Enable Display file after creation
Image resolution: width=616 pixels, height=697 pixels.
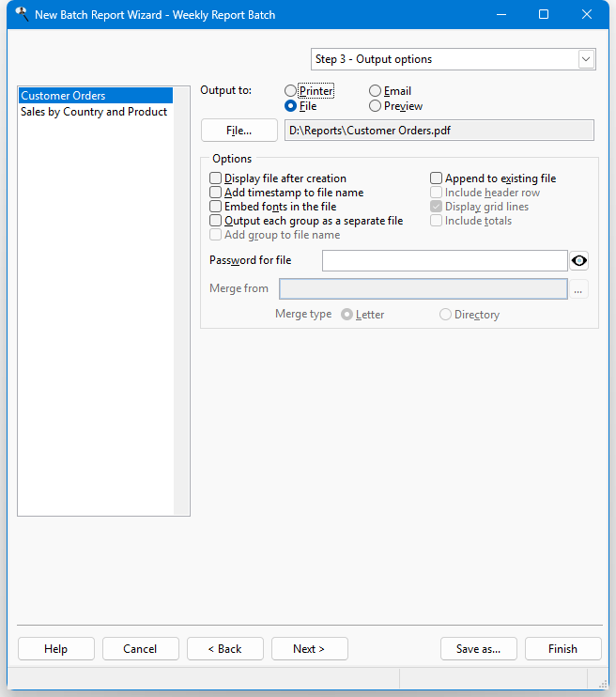(278, 178)
